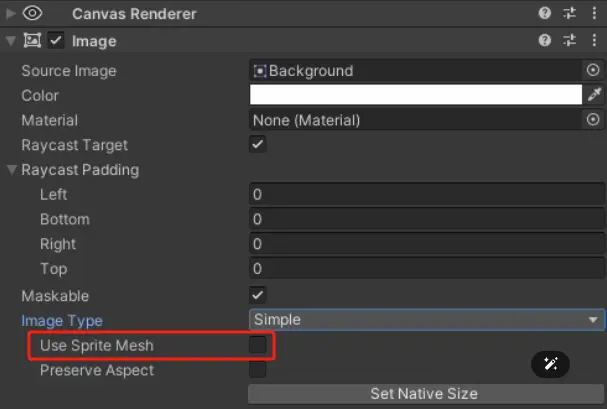Image resolution: width=607 pixels, height=409 pixels.
Task: Click the Maskable label
Action: pyautogui.click(x=55, y=296)
